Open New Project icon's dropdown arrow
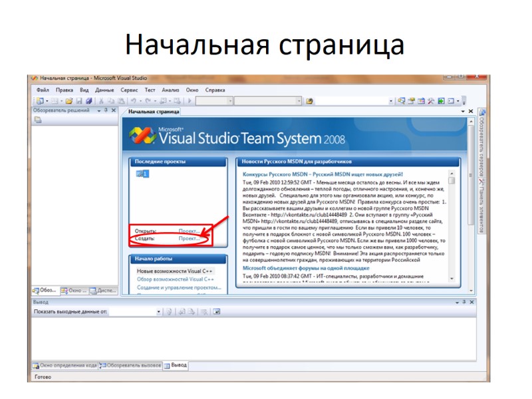 pyautogui.click(x=47, y=101)
